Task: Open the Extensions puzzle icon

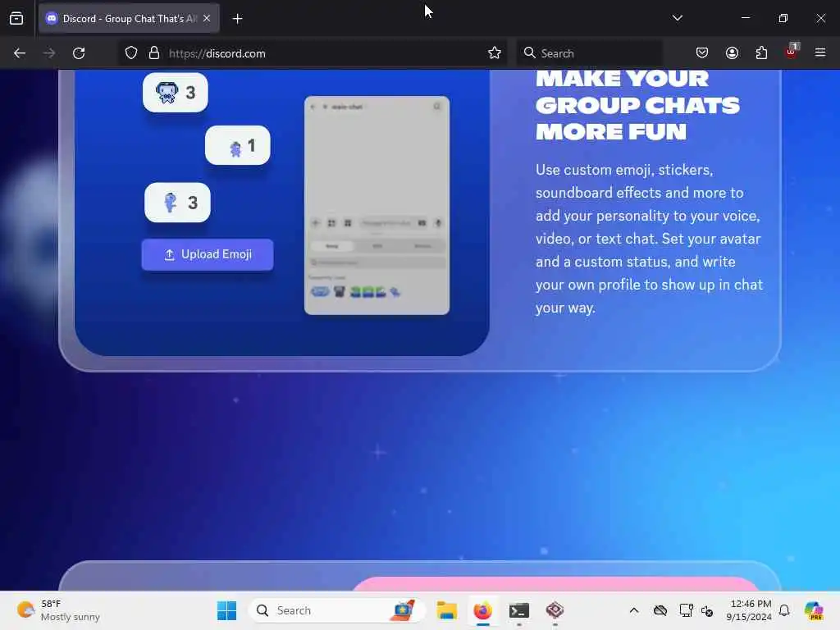Action: tap(761, 53)
